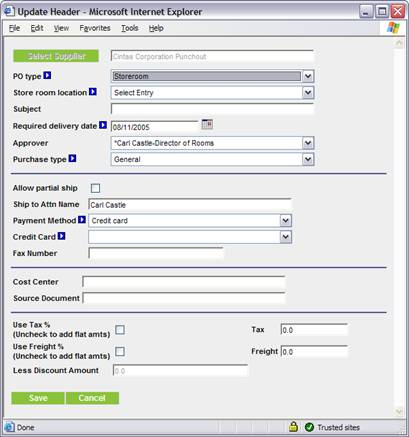This screenshot has width=409, height=437.
Task: Open the Favorites menu
Action: pyautogui.click(x=95, y=28)
